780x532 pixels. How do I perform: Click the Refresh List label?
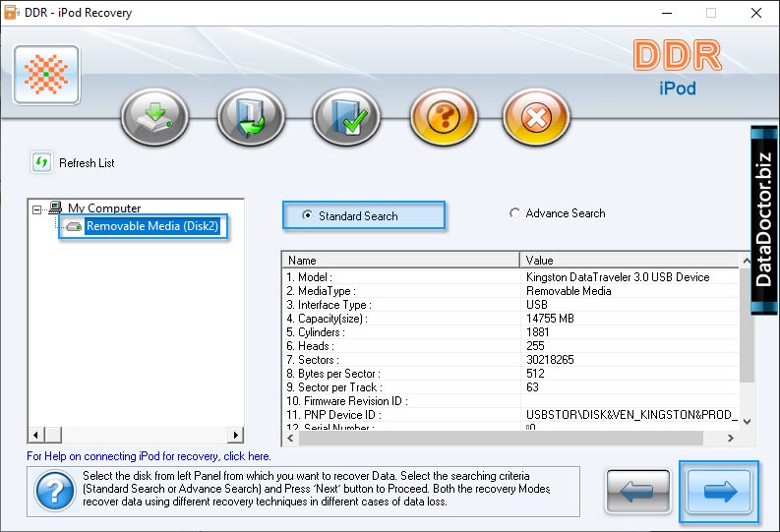tap(87, 163)
